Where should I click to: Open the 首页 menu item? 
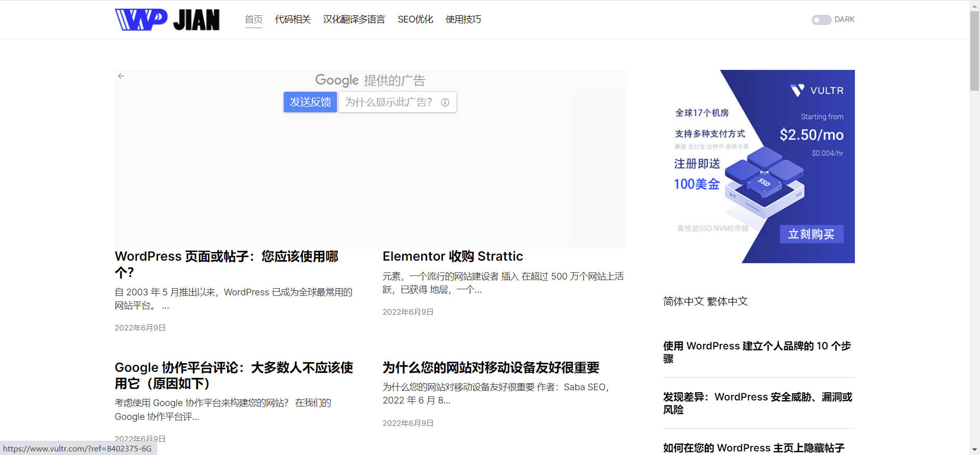pyautogui.click(x=253, y=19)
